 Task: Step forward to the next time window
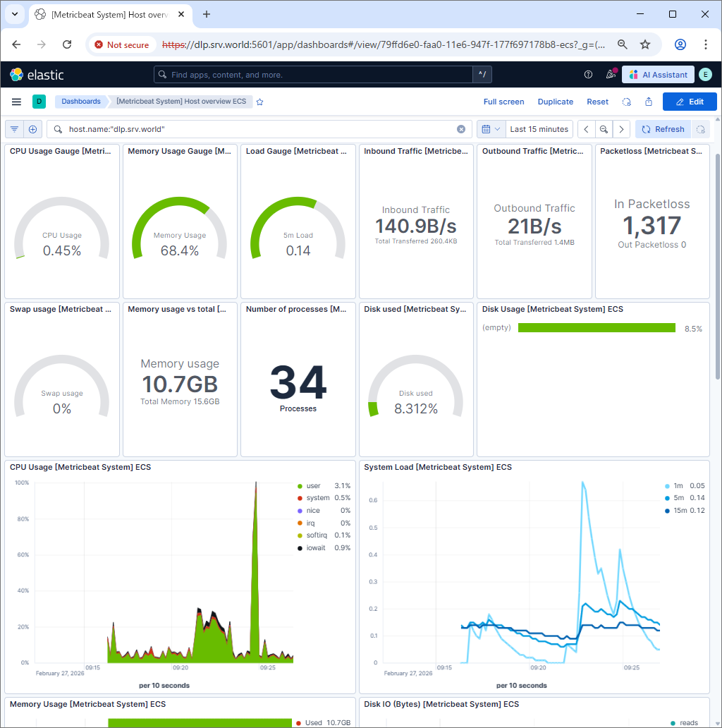tap(621, 129)
